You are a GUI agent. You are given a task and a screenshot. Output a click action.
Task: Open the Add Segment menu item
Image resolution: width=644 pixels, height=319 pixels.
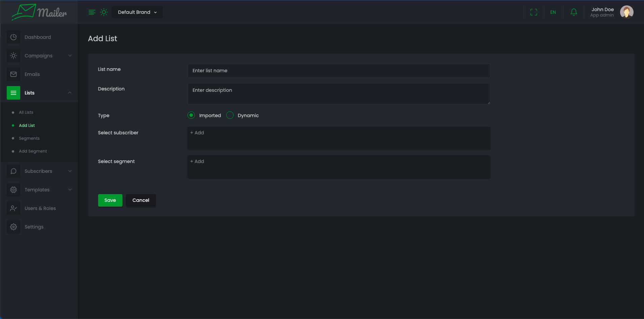[33, 151]
